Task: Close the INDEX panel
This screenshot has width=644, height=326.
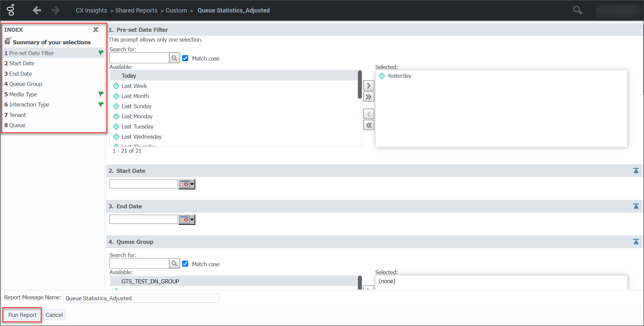Action: click(96, 30)
